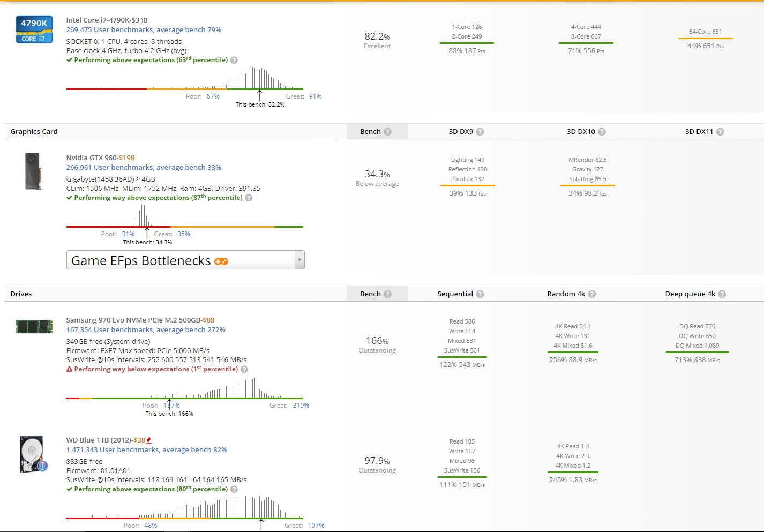The height and width of the screenshot is (532, 764).
Task: Click the CPU Poor 67% value
Action: [x=213, y=96]
